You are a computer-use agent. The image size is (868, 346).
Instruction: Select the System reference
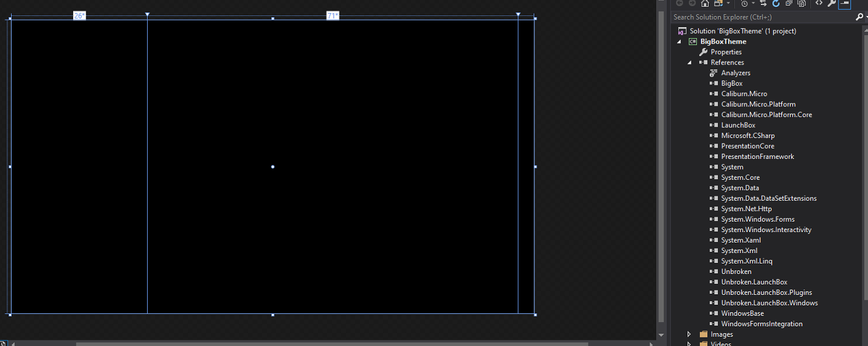tap(732, 167)
